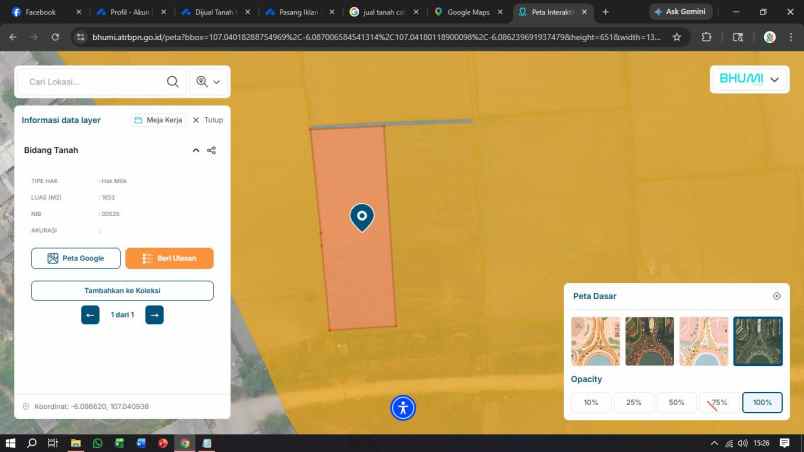
Task: Go to previous result arrow
Action: [90, 315]
